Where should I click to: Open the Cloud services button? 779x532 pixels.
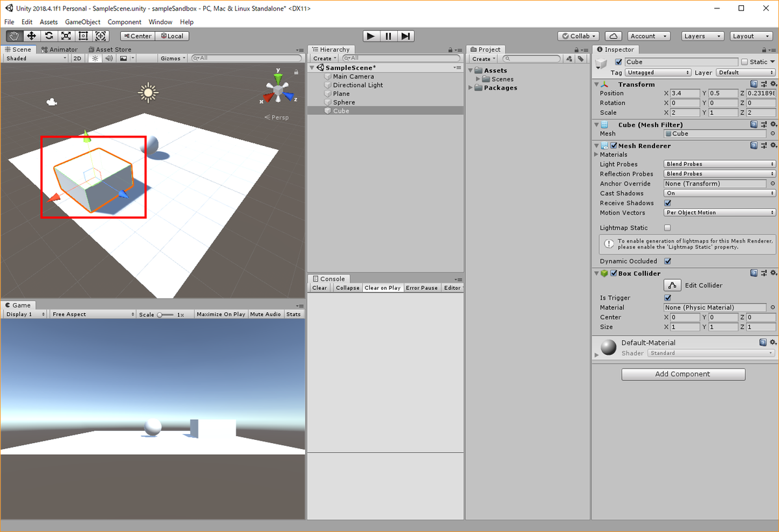pos(613,36)
